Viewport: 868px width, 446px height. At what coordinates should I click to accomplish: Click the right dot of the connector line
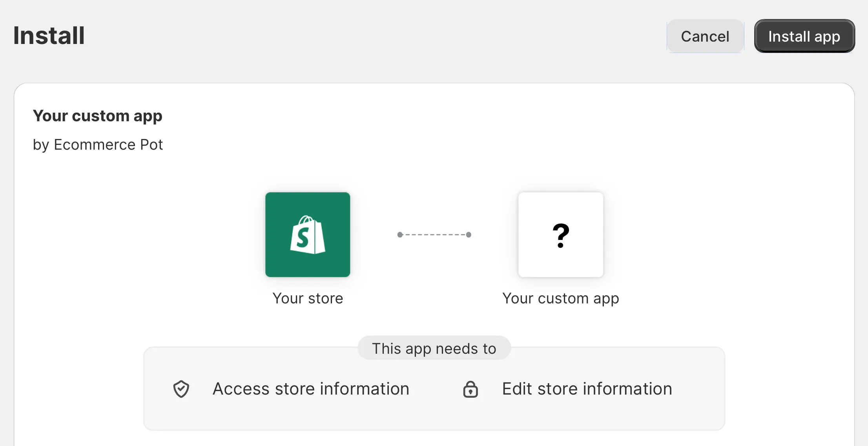(x=469, y=235)
